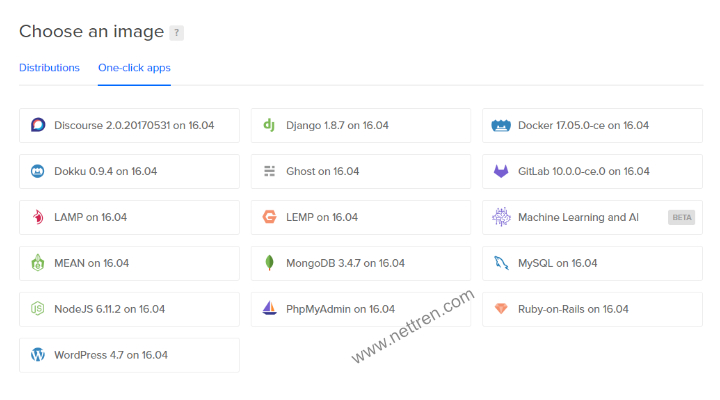Image resolution: width=720 pixels, height=400 pixels.
Task: Click the MySQL dolphin icon
Action: (x=501, y=263)
